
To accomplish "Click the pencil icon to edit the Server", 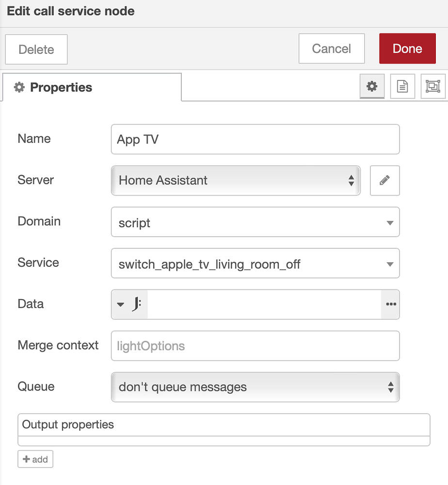I will [x=384, y=180].
